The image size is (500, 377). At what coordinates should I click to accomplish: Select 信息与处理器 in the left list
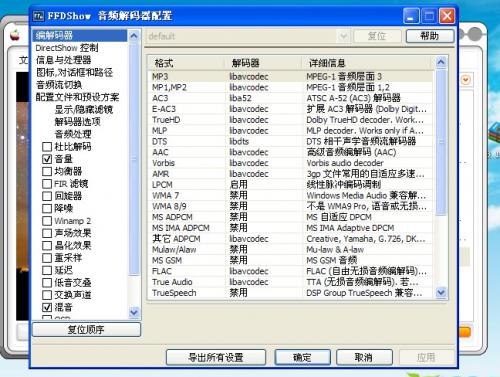[x=63, y=60]
